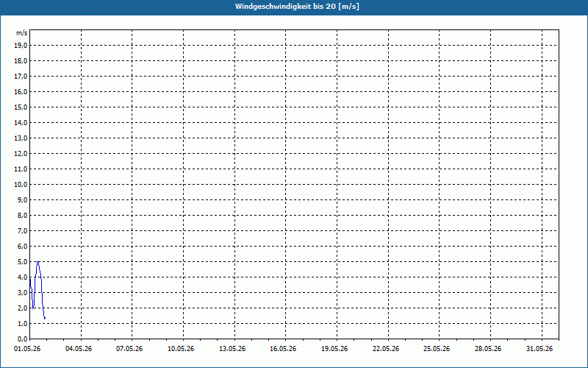Click the y-axis value '17,0'

tap(21, 77)
